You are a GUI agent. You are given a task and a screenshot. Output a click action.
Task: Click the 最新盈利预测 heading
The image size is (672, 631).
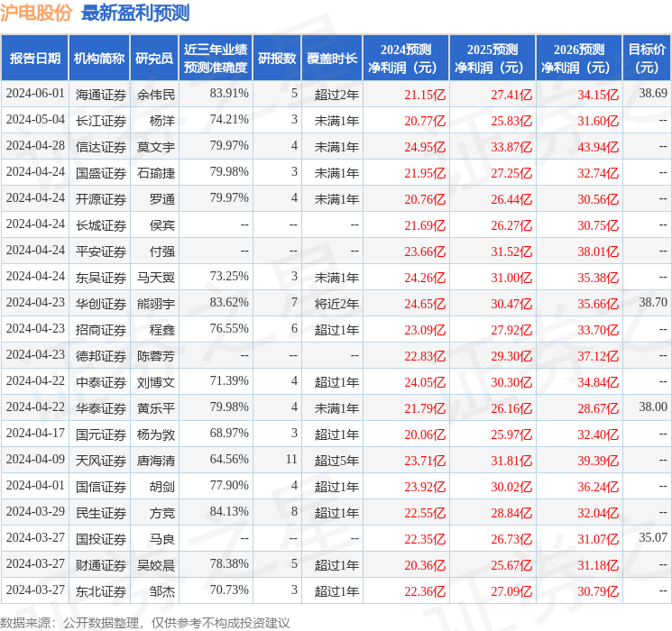click(x=135, y=13)
